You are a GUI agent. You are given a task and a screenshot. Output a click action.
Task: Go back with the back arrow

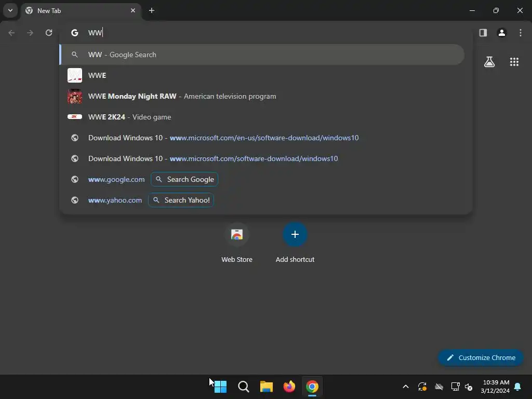[11, 33]
